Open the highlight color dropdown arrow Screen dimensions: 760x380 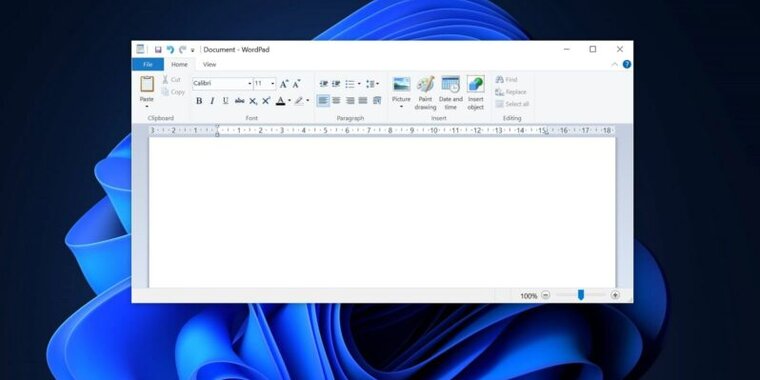tap(307, 101)
